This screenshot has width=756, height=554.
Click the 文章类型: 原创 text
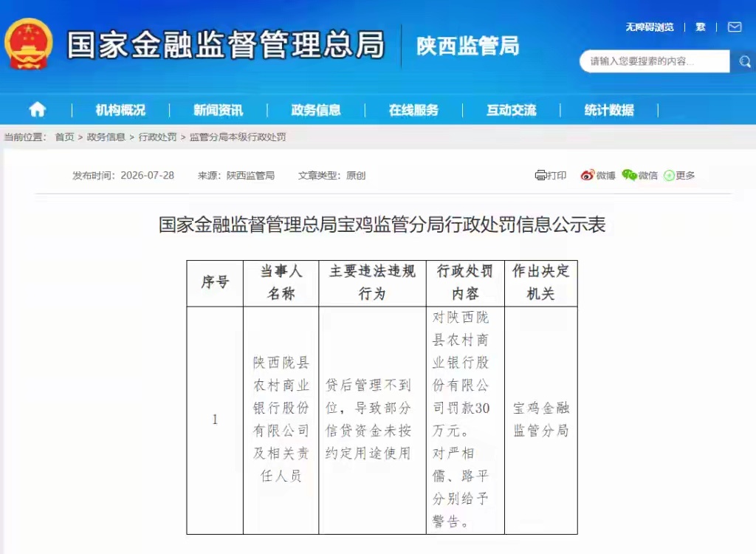tap(331, 175)
